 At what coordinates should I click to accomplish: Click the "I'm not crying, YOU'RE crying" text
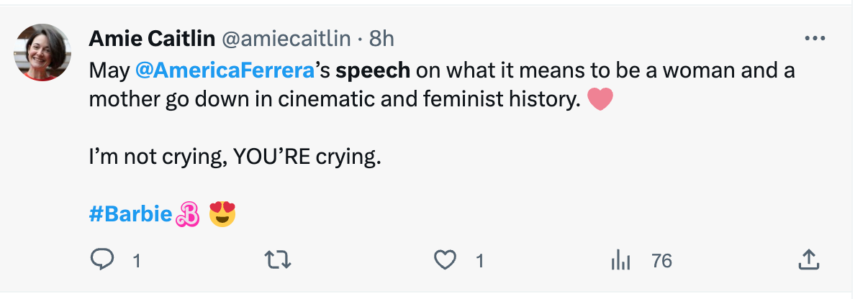234,157
